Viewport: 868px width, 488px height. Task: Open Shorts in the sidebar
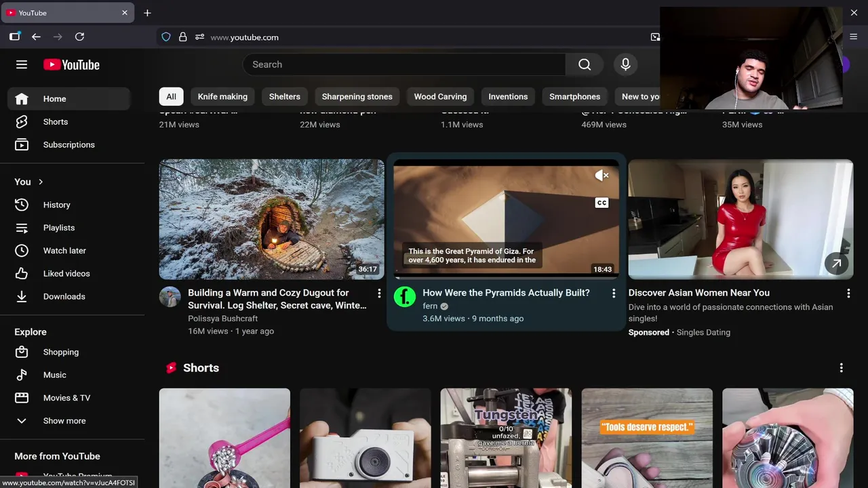pos(68,122)
